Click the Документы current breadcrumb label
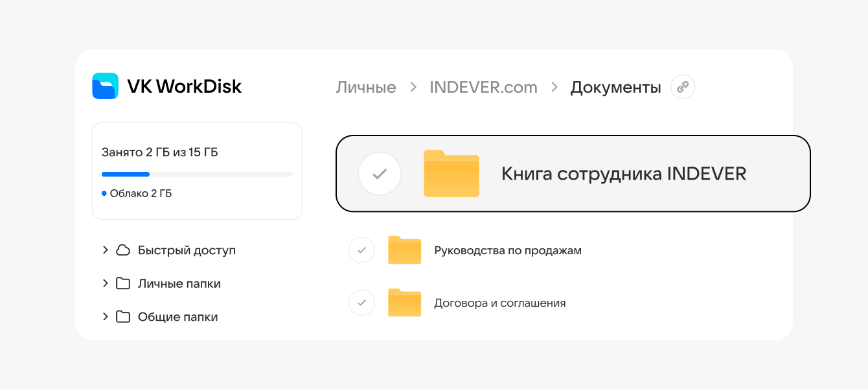868x389 pixels. coord(615,88)
